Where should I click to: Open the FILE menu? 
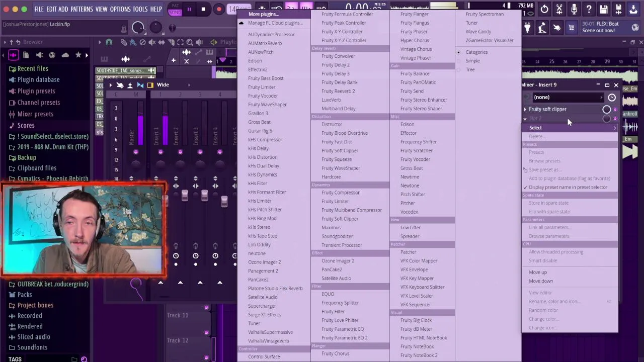point(39,9)
